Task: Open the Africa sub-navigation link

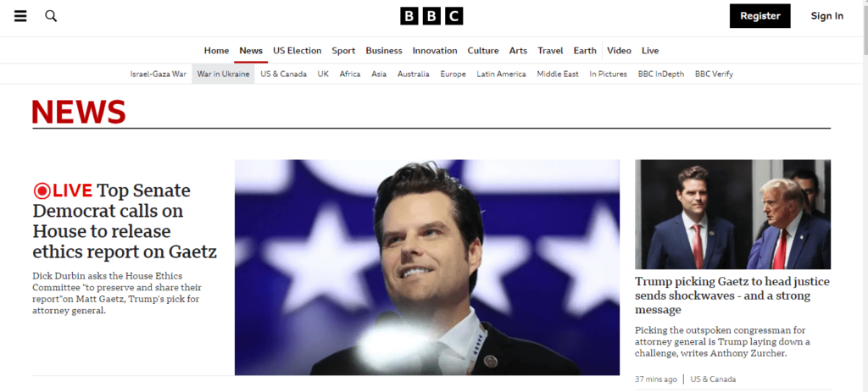Action: click(x=350, y=75)
